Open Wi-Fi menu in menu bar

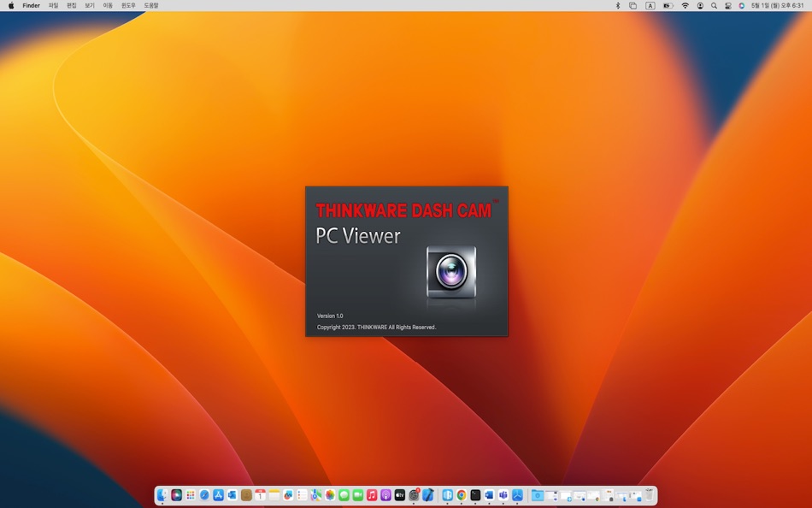coord(685,5)
